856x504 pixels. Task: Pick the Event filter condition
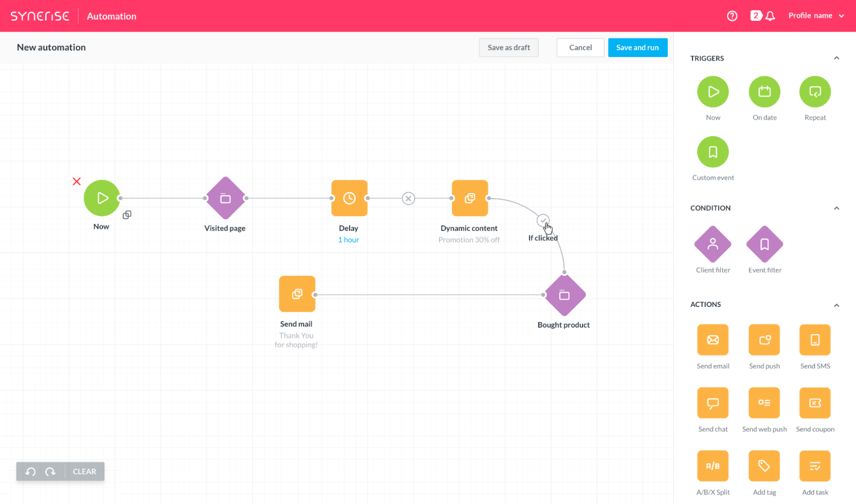(764, 244)
